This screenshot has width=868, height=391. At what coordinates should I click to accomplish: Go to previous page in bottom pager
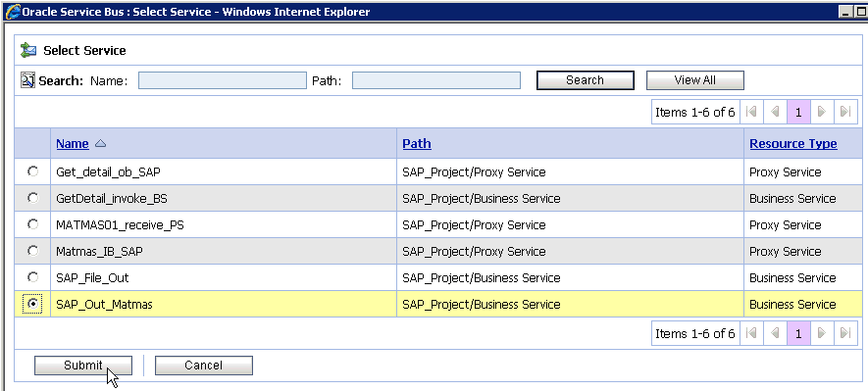775,333
